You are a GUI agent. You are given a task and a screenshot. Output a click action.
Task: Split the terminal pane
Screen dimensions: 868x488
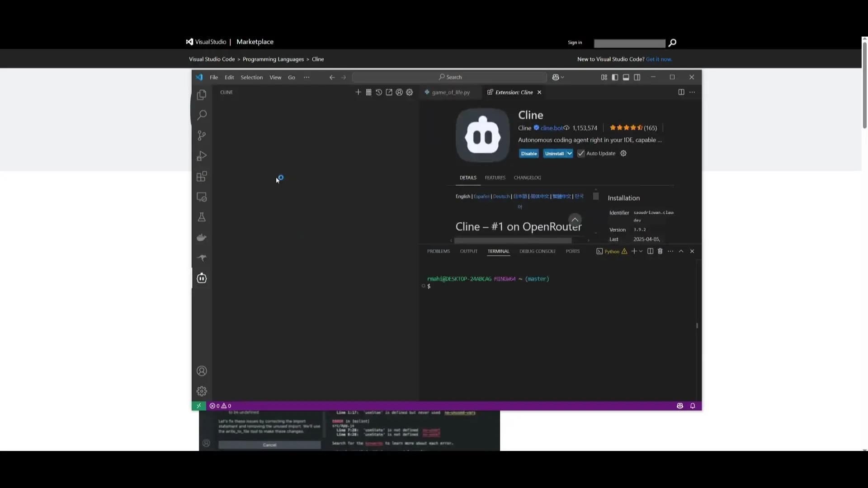(650, 251)
